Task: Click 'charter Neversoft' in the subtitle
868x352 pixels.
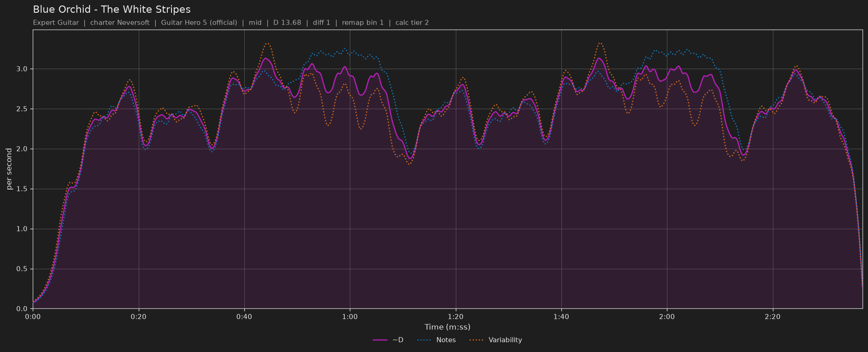Action: click(120, 23)
